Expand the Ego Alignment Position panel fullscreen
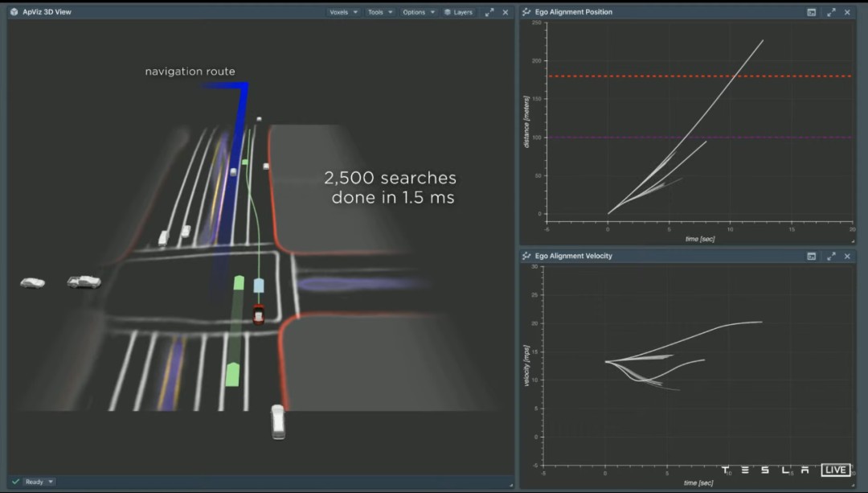Viewport: 868px width, 493px height. click(x=831, y=12)
